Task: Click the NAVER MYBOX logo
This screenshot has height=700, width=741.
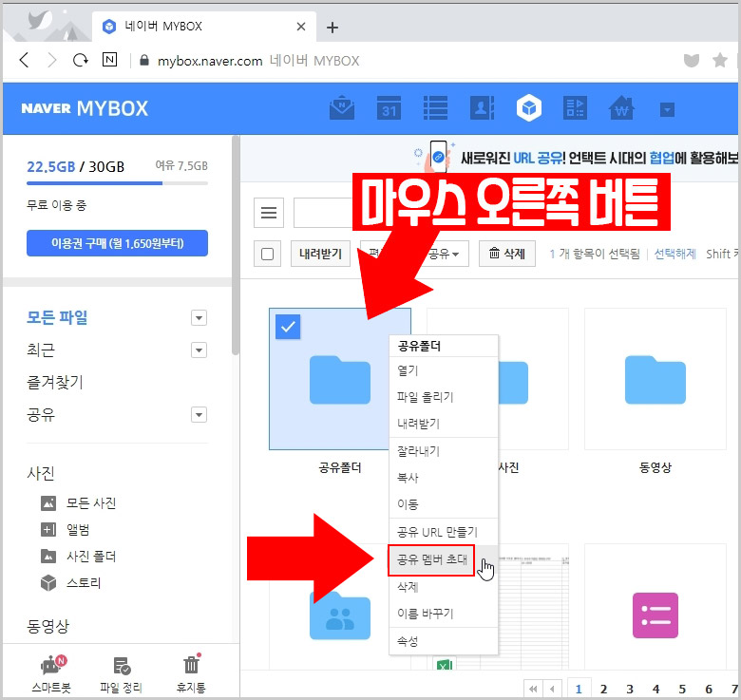Action: pyautogui.click(x=85, y=108)
